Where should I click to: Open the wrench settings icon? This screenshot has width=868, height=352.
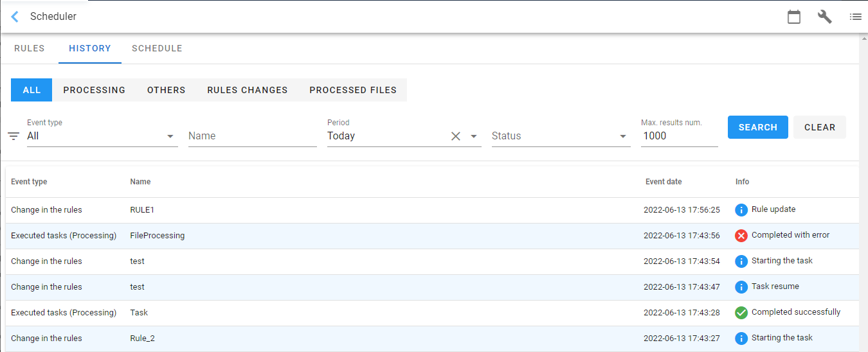825,17
